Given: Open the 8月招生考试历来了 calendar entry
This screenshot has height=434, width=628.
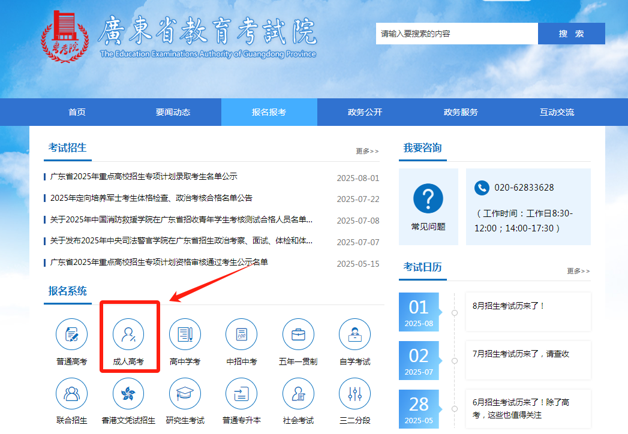Looking at the screenshot, I should pyautogui.click(x=508, y=306).
